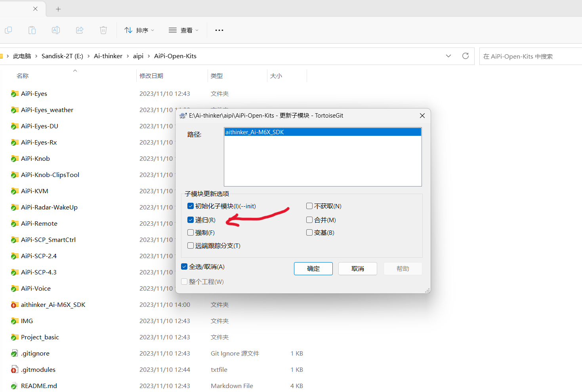Click the AiPi-Remote folder icon
Viewport: 582px width, 392px height.
click(x=15, y=224)
